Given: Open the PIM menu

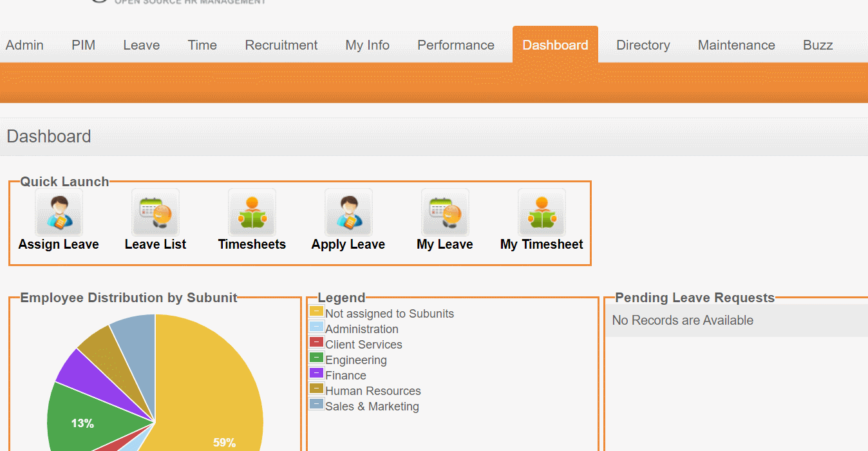Looking at the screenshot, I should pos(84,45).
